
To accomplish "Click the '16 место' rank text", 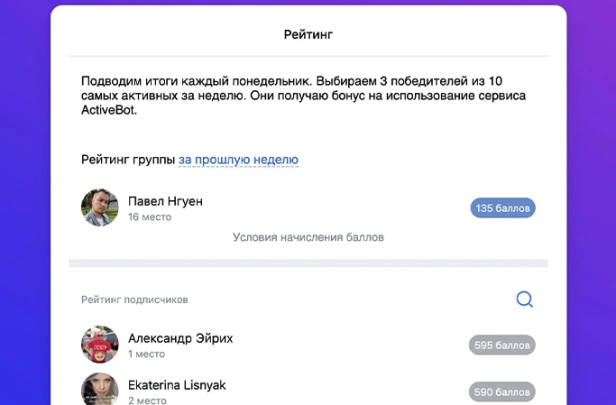I will point(150,217).
